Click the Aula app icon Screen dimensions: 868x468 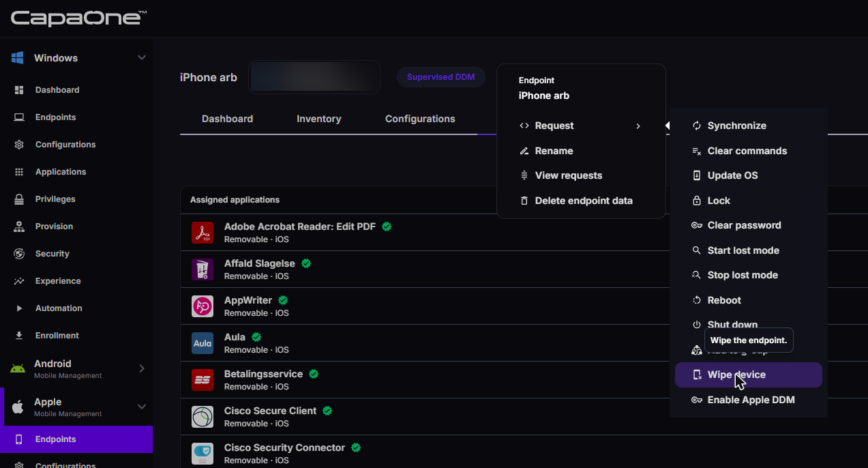(203, 343)
